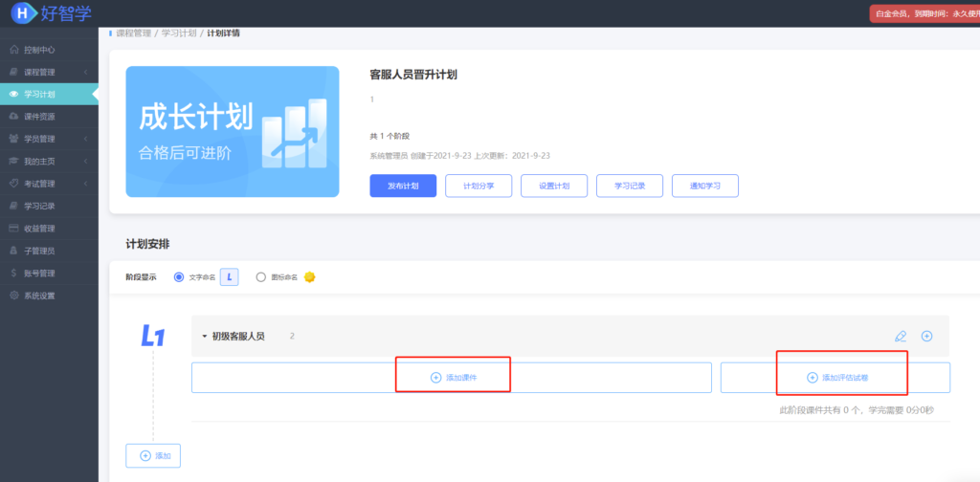Click the 添加评估试卷 button

click(835, 378)
